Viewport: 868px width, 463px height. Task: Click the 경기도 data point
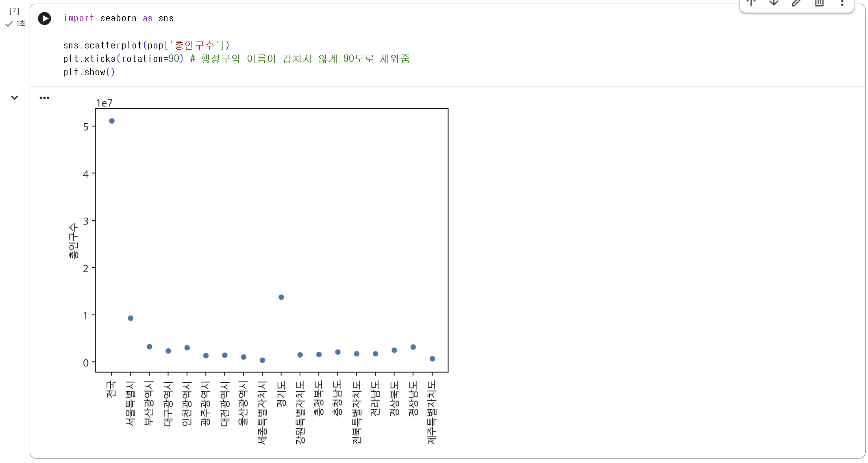(x=281, y=297)
